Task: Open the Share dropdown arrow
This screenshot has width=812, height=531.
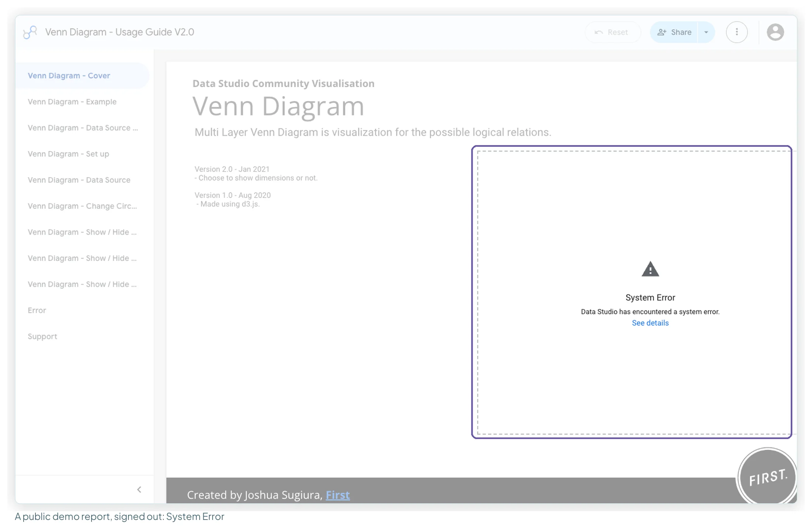Action: coord(706,32)
